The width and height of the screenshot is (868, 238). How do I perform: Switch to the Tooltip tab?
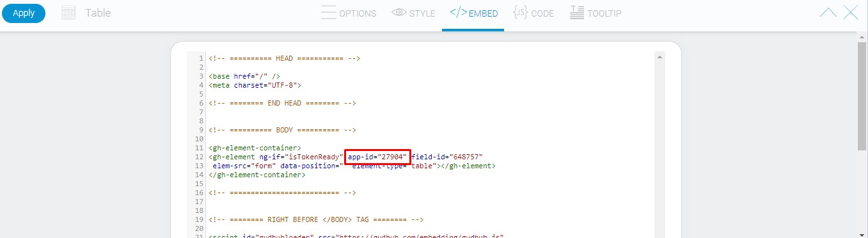pyautogui.click(x=596, y=13)
